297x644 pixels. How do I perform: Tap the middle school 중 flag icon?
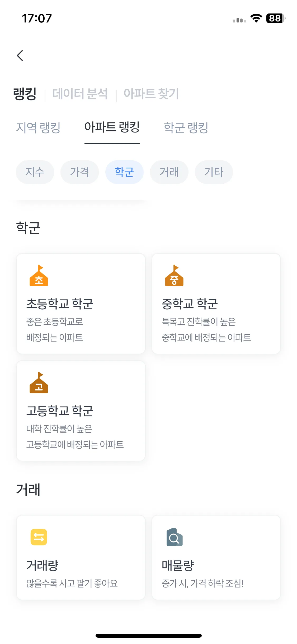coord(174,275)
